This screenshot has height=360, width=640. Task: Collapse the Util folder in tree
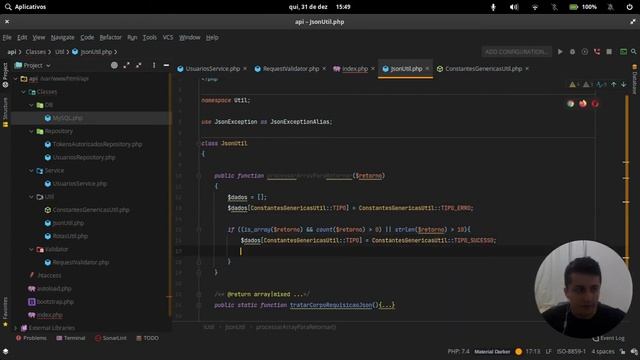[x=31, y=197]
